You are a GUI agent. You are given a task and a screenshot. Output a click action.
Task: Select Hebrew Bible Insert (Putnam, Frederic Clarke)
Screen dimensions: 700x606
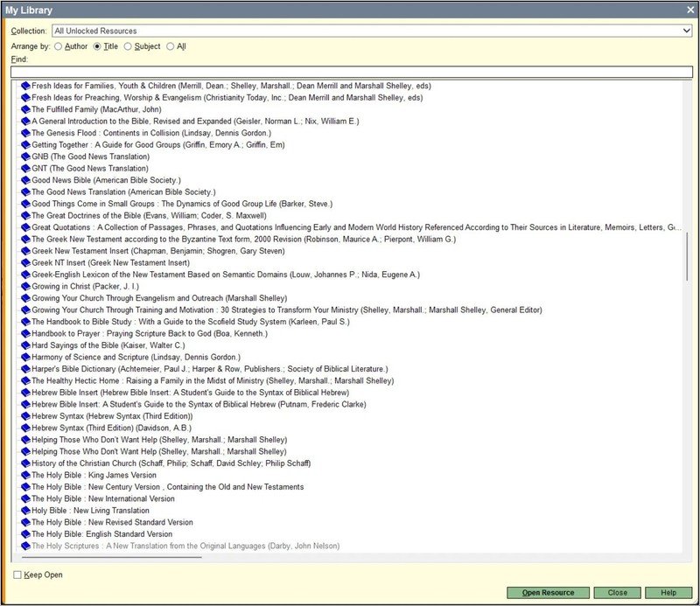(x=199, y=404)
